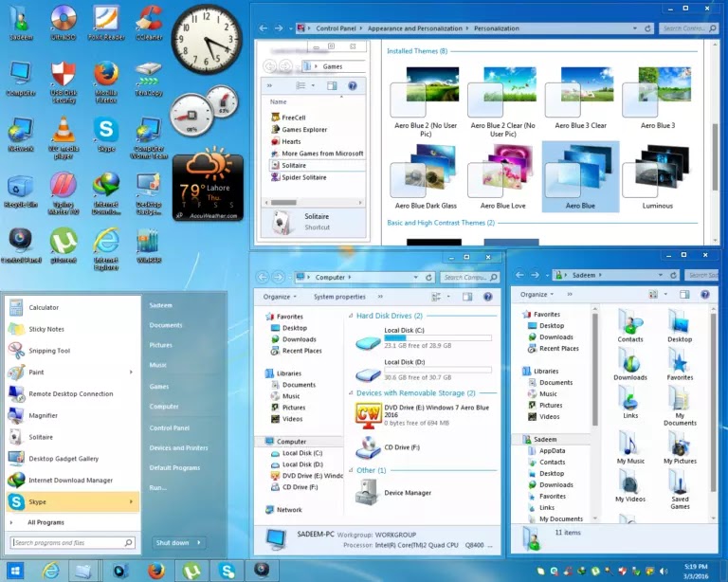Select Aero Blue Dark Glass theme
Viewport: 728px width, 582px height.
coord(426,177)
